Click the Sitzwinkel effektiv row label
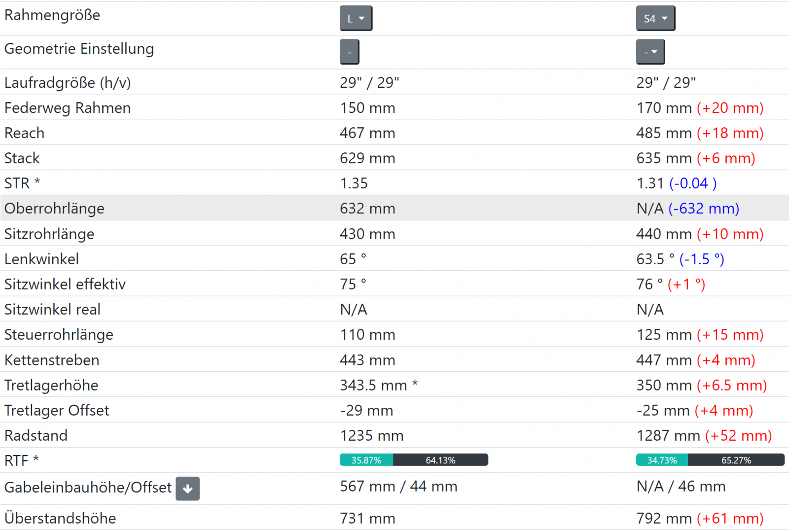The height and width of the screenshot is (532, 789). click(x=65, y=284)
